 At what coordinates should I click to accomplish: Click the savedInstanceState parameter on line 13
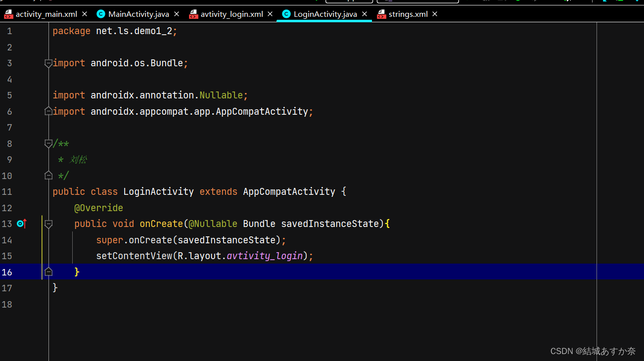pyautogui.click(x=330, y=224)
